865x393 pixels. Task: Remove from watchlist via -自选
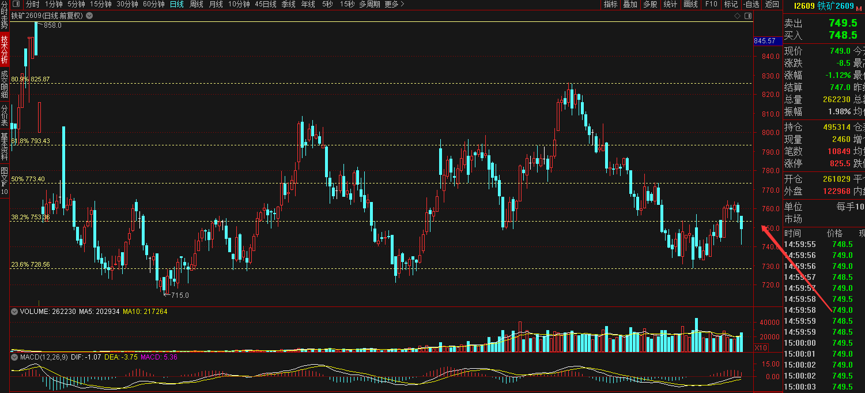(x=751, y=4)
